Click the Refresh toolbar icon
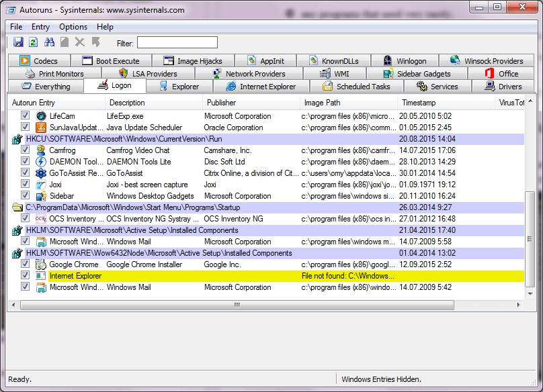 tap(33, 42)
